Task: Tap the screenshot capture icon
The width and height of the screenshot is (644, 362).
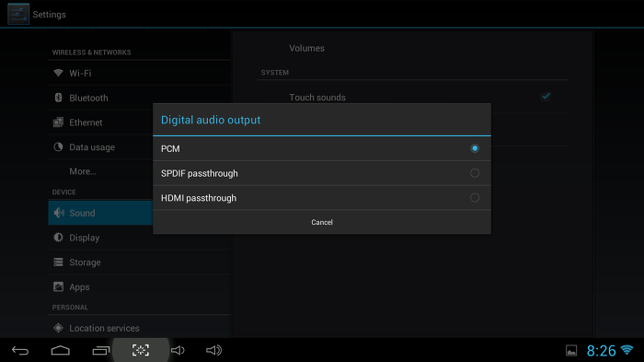Action: click(x=141, y=350)
